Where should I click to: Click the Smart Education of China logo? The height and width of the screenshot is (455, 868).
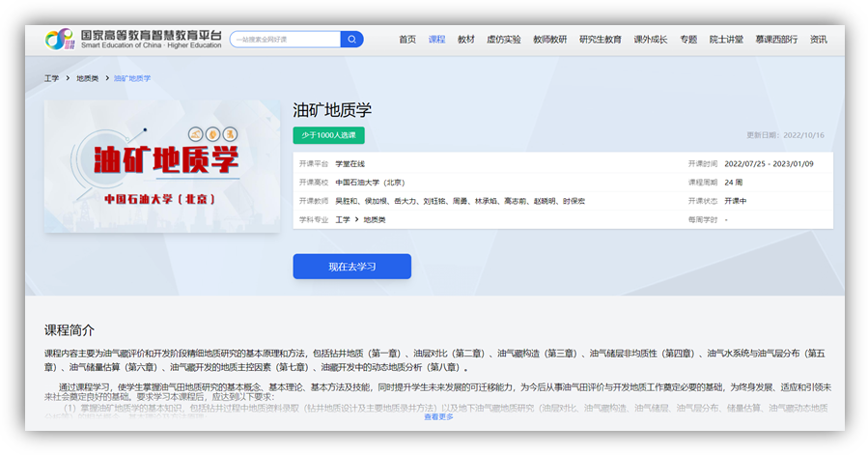point(133,40)
